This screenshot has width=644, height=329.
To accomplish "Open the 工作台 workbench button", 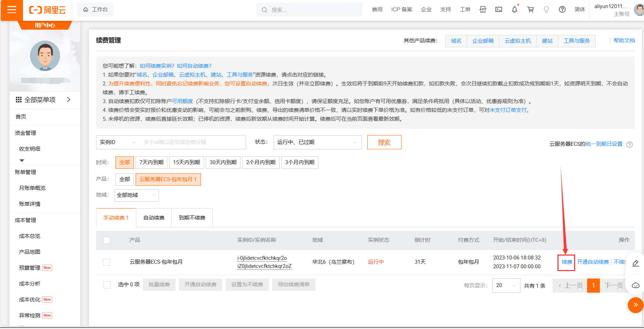I will point(95,10).
